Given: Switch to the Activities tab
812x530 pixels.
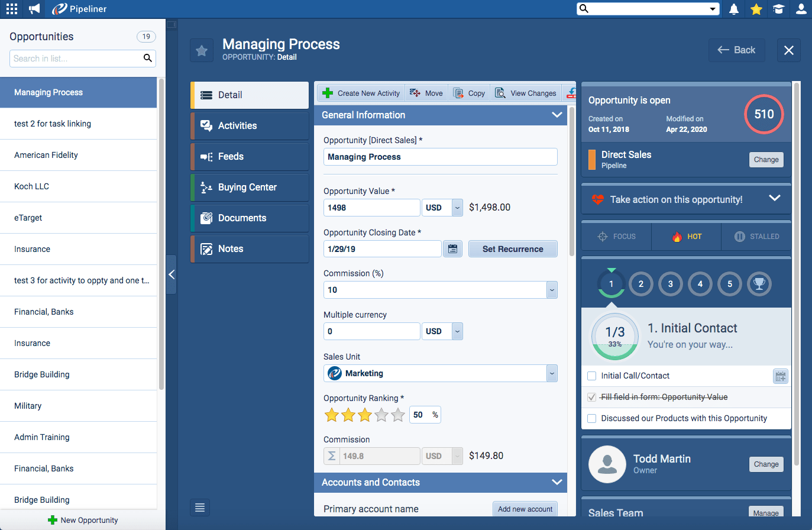Looking at the screenshot, I should [250, 125].
